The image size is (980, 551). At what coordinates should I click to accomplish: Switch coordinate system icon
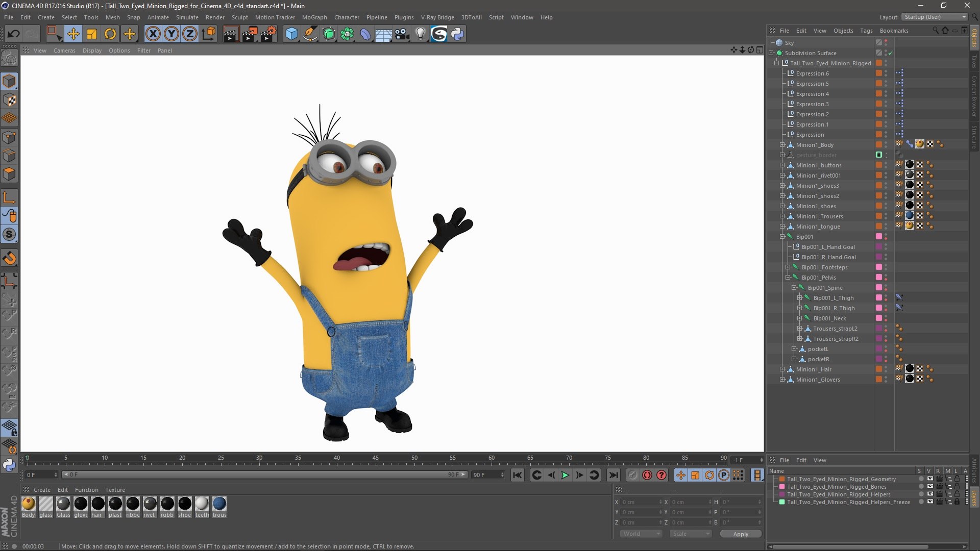(208, 34)
